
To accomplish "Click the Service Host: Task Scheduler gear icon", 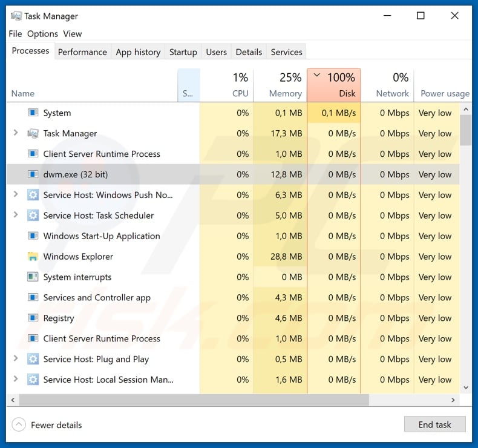I will [33, 216].
